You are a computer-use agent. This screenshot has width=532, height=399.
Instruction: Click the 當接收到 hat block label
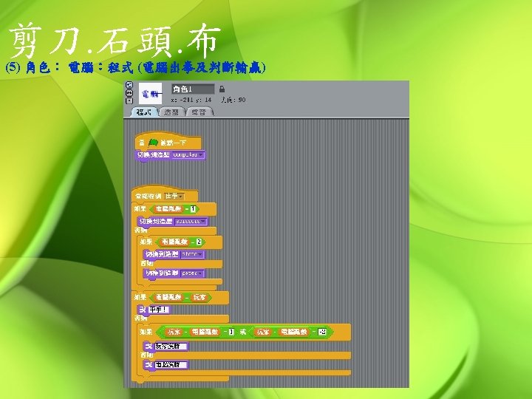[149, 196]
